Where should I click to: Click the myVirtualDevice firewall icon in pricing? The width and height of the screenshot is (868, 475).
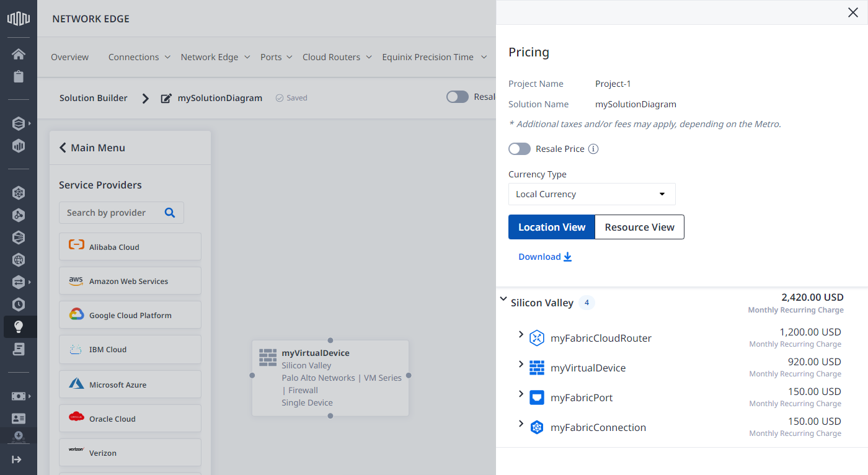pos(536,368)
